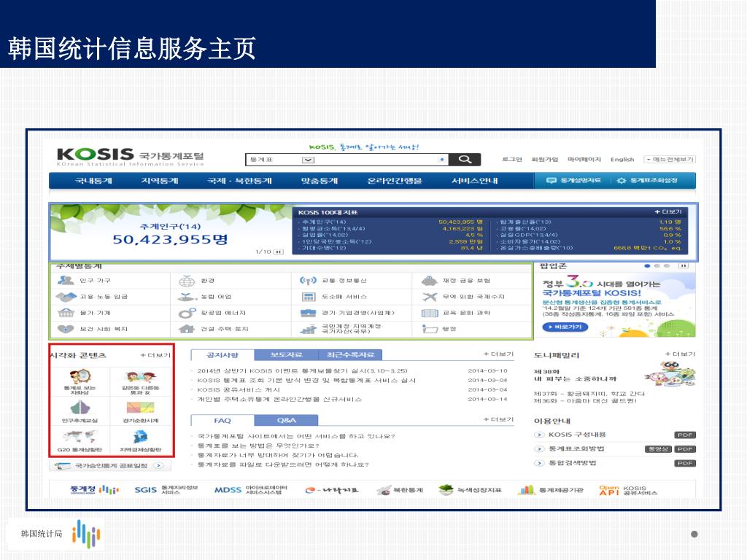The width and height of the screenshot is (747, 560).
Task: Select the 최근수록자료 tab
Action: [x=350, y=355]
